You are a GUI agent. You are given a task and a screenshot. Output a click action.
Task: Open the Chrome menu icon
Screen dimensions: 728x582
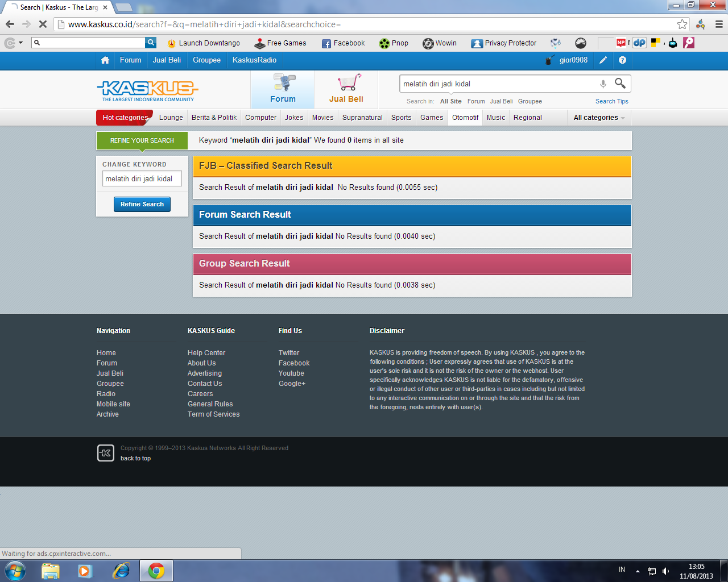click(719, 24)
